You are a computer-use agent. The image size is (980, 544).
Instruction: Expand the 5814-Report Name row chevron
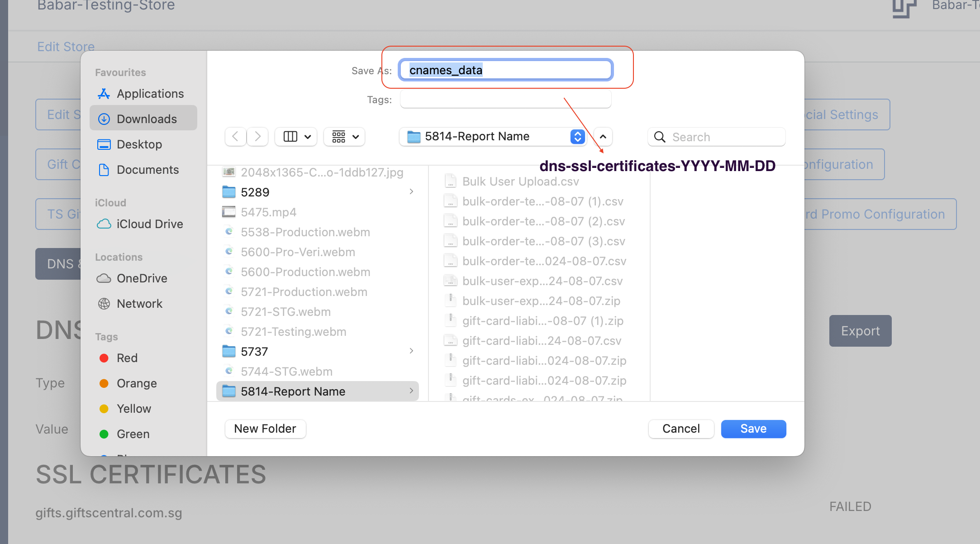(x=411, y=391)
